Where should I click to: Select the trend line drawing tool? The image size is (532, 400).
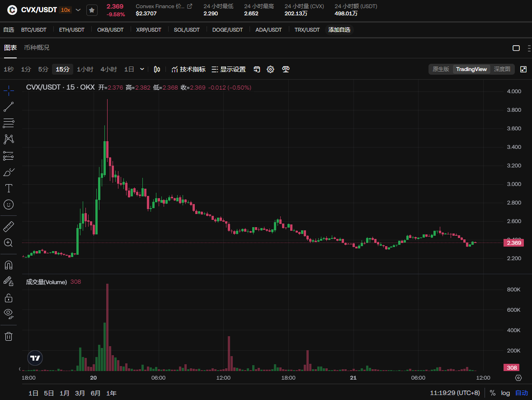coord(9,107)
